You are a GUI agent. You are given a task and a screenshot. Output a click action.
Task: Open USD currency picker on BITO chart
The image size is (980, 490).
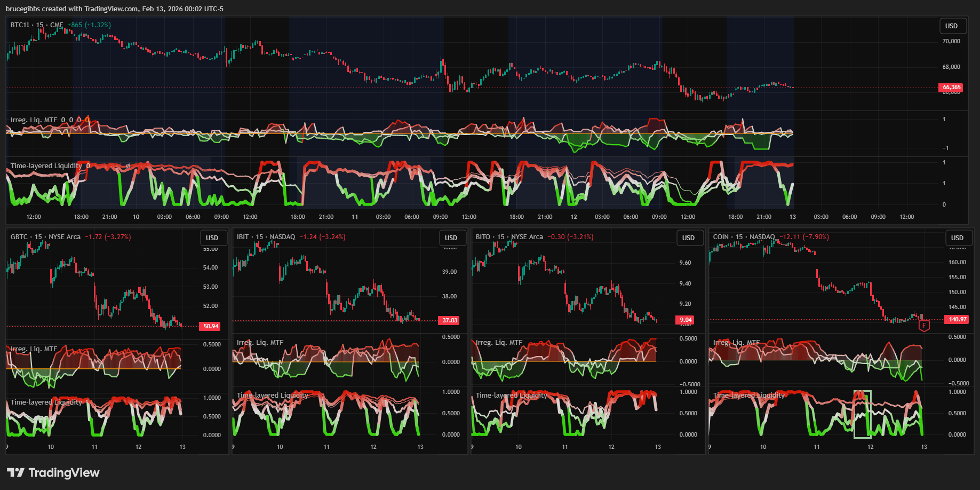click(688, 238)
